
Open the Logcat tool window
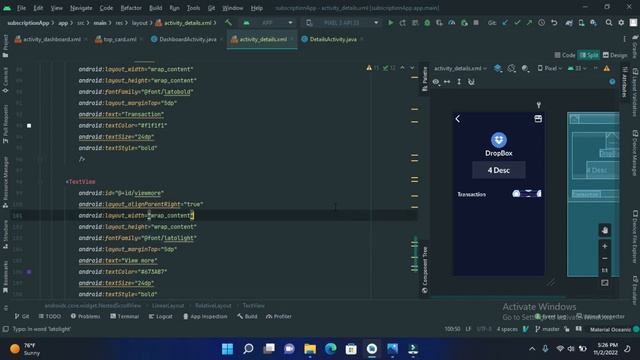[160, 316]
